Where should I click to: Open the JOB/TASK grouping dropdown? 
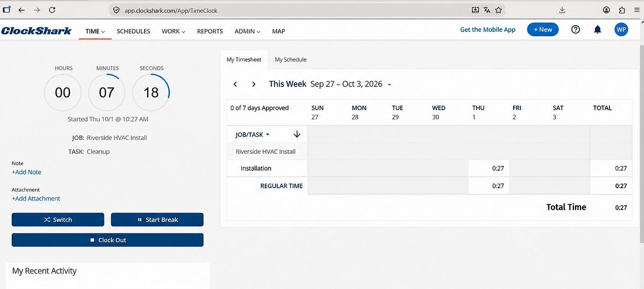pyautogui.click(x=252, y=135)
